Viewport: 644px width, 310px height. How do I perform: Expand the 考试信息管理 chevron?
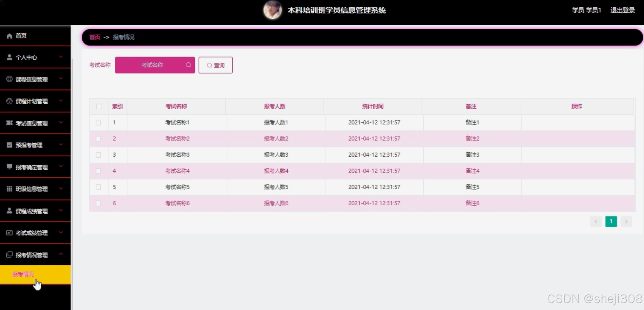pos(61,122)
